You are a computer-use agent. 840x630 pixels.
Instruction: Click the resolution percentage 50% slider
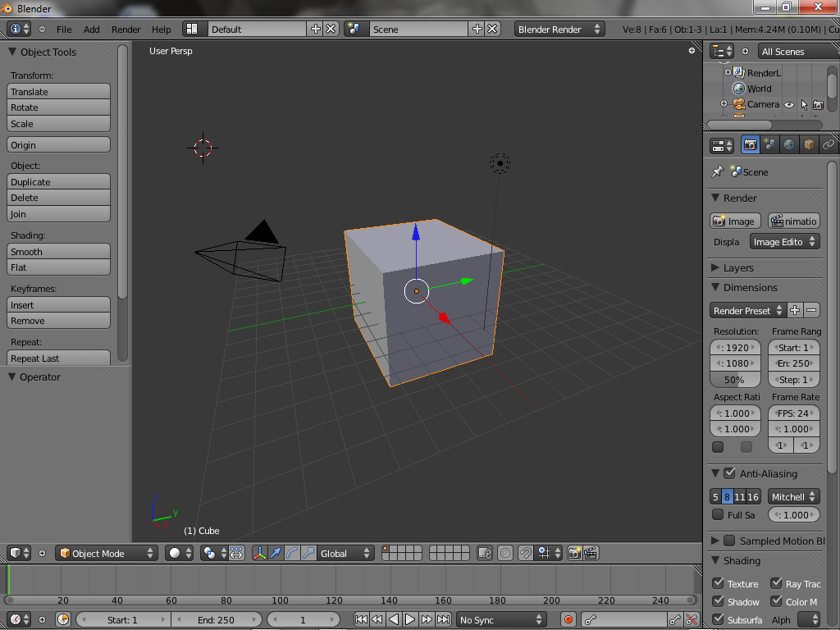click(x=734, y=380)
